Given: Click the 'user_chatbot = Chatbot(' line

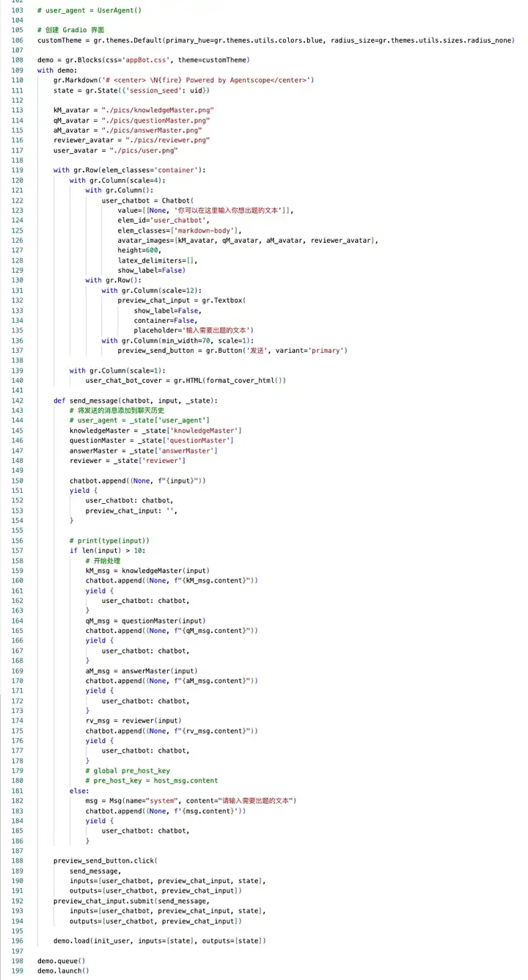Looking at the screenshot, I should tap(147, 200).
